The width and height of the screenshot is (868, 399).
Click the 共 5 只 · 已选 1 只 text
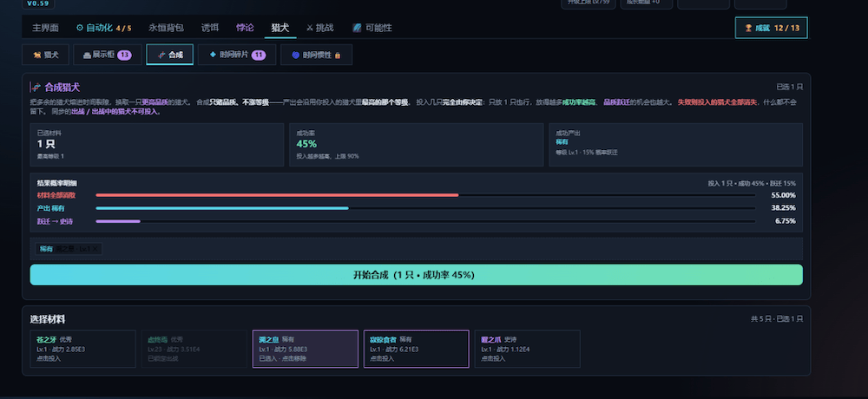tap(777, 319)
